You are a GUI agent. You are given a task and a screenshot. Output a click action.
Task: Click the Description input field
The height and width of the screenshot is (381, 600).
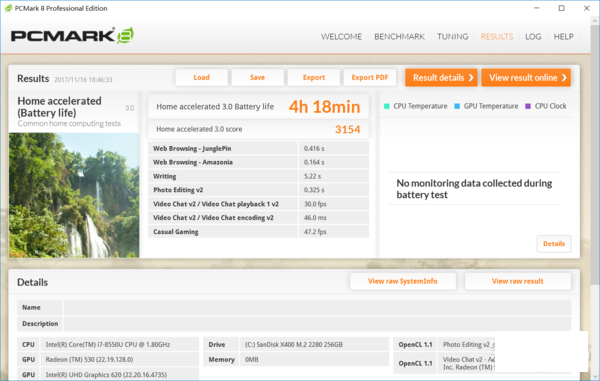(317, 324)
